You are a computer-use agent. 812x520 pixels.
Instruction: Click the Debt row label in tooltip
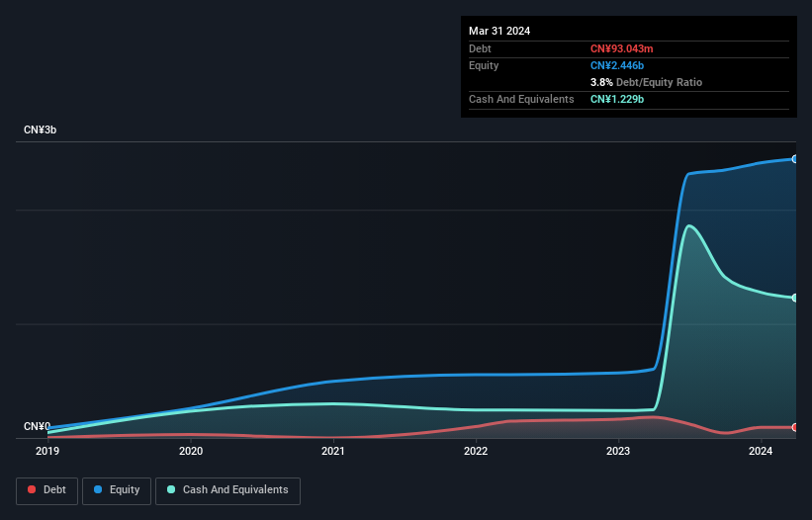(480, 48)
